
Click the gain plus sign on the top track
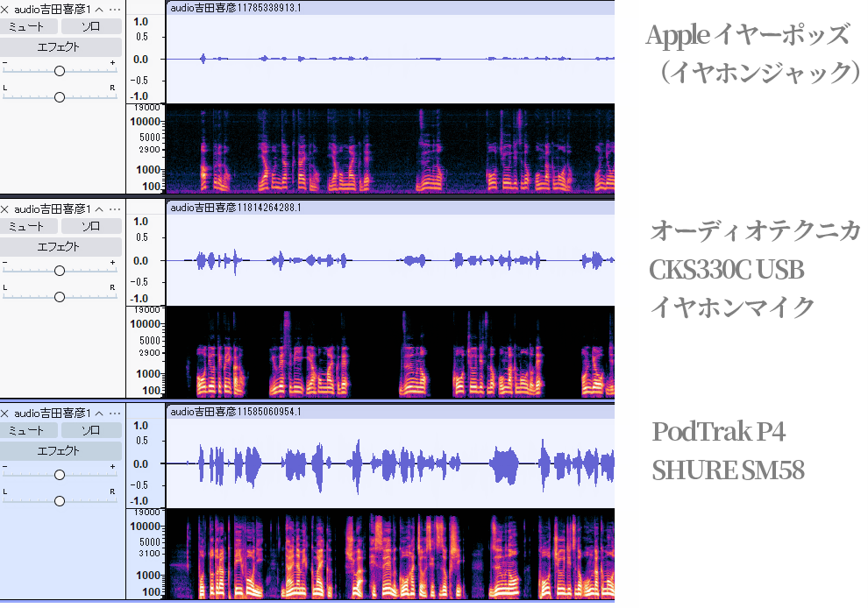tap(113, 62)
